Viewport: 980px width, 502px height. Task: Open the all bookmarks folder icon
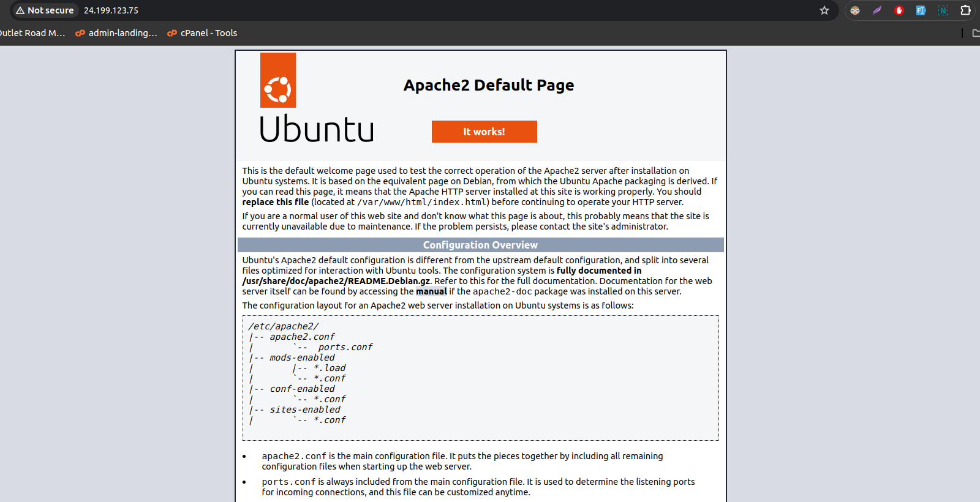976,33
